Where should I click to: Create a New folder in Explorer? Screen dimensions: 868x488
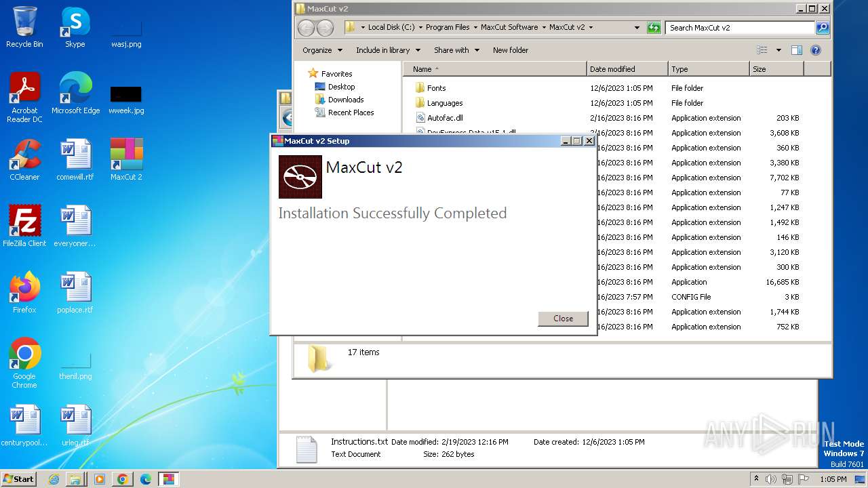click(510, 50)
